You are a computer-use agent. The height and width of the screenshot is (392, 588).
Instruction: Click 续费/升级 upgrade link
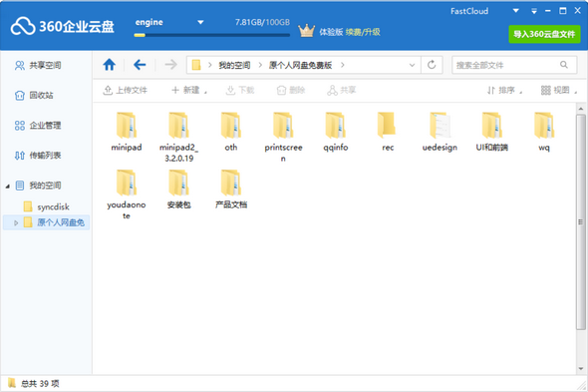click(x=363, y=32)
